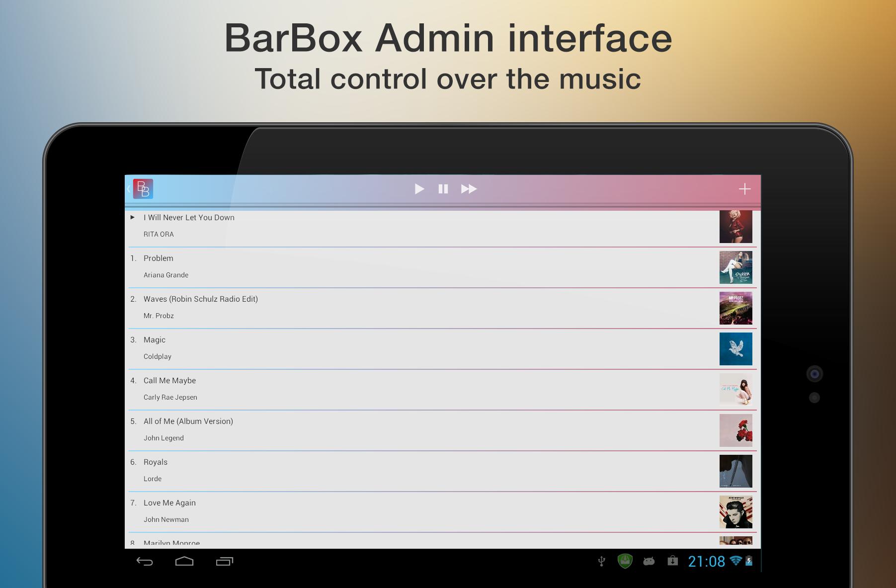Tap the BarBox logo icon

143,189
